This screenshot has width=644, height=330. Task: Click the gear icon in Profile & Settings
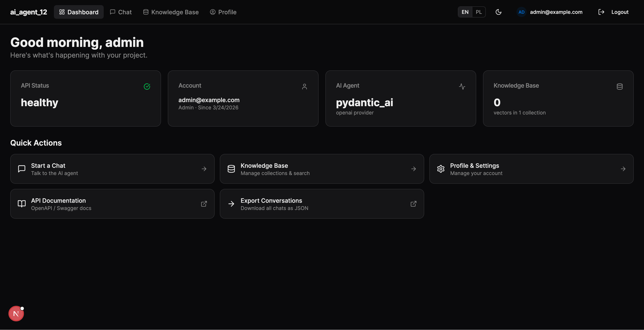coord(441,169)
